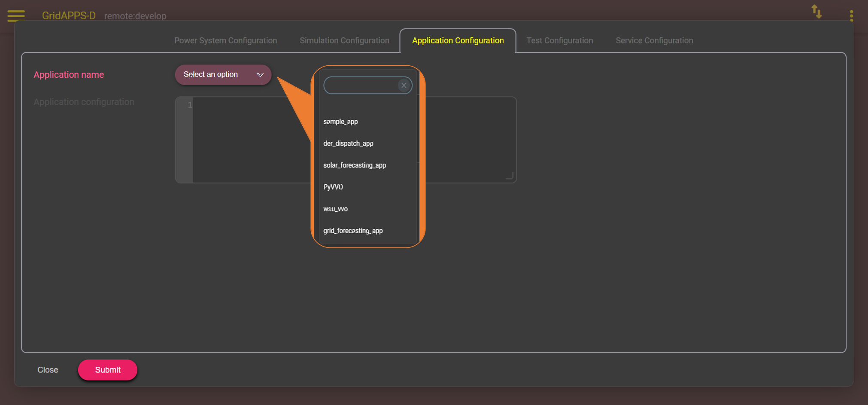Click the remote:develop version label
The width and height of the screenshot is (868, 405).
point(135,16)
